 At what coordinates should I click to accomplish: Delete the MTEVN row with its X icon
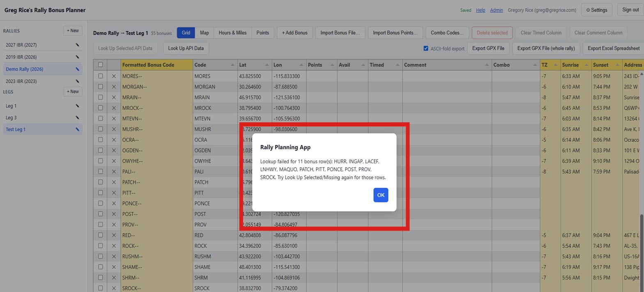(x=114, y=118)
